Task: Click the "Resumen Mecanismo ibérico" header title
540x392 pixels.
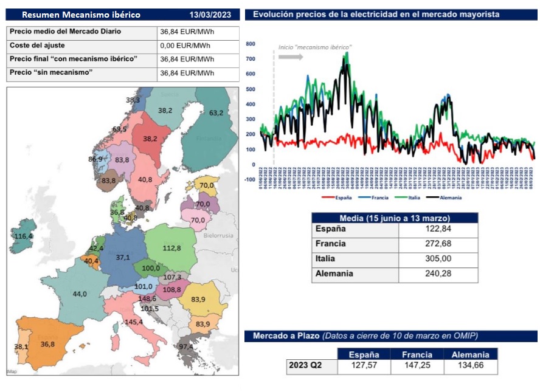Action: tap(81, 15)
